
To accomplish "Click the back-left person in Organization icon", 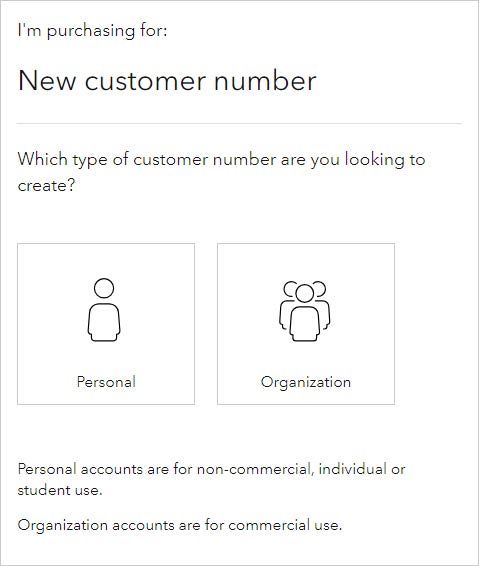I will [x=287, y=307].
